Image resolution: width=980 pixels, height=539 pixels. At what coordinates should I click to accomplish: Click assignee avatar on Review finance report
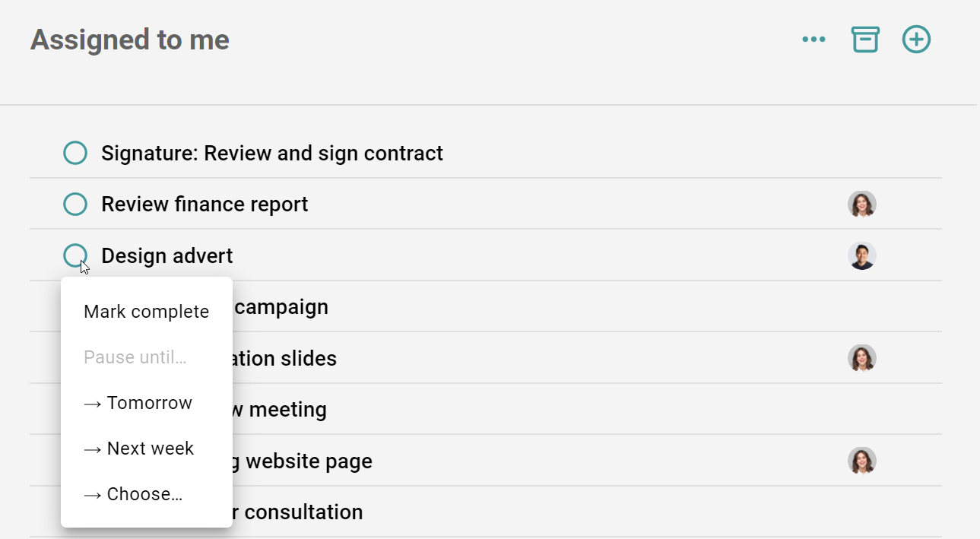[862, 205]
